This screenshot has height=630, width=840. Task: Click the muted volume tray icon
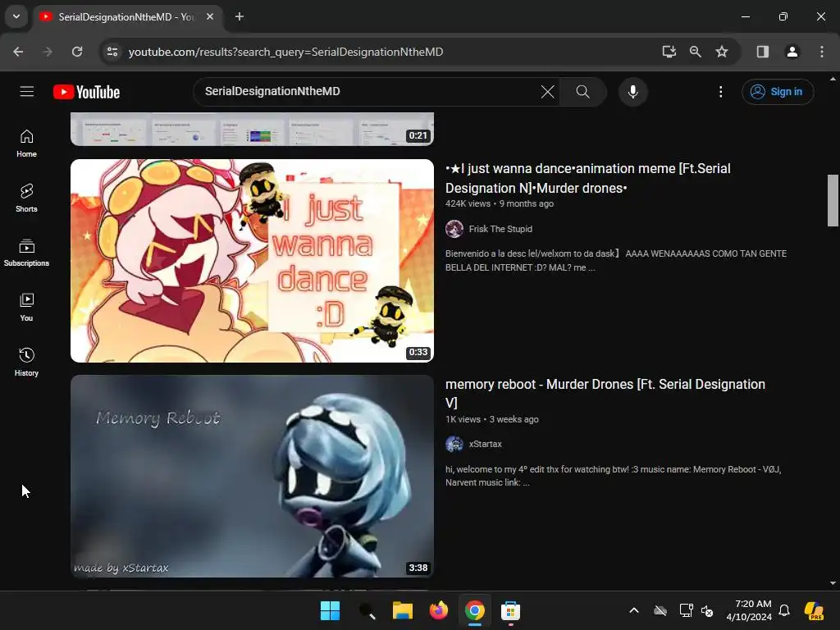[708, 610]
